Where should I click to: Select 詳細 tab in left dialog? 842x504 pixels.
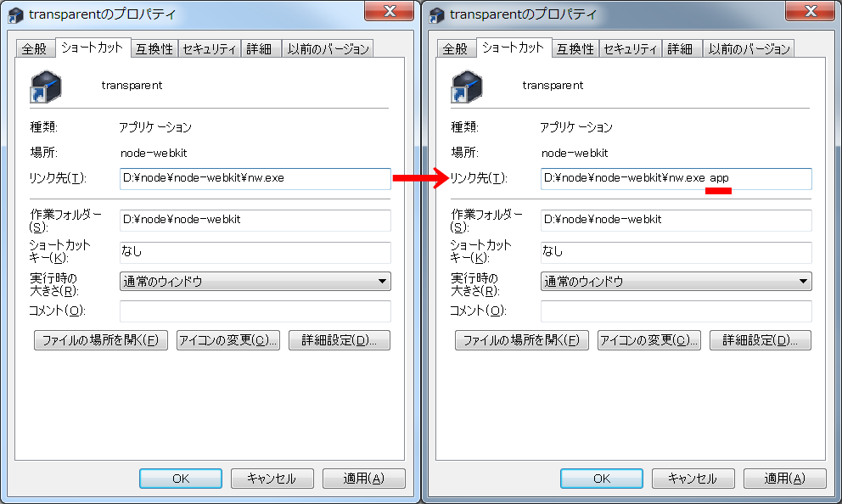[x=259, y=49]
